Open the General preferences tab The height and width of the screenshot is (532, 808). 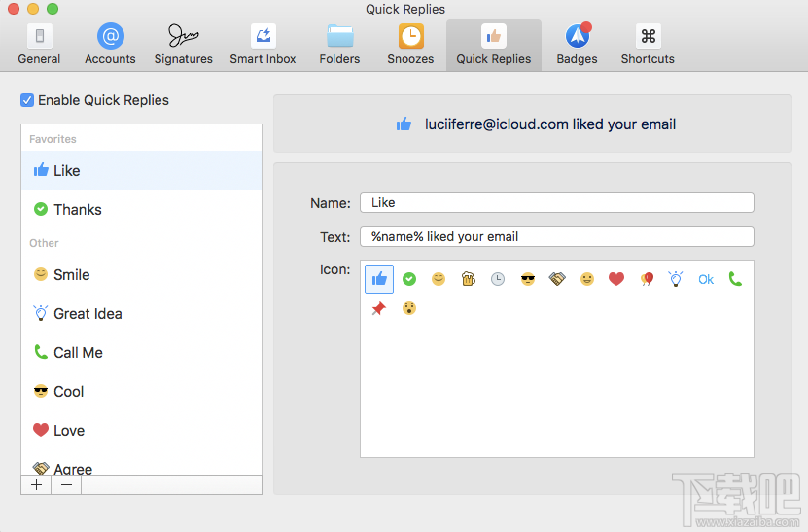[39, 45]
